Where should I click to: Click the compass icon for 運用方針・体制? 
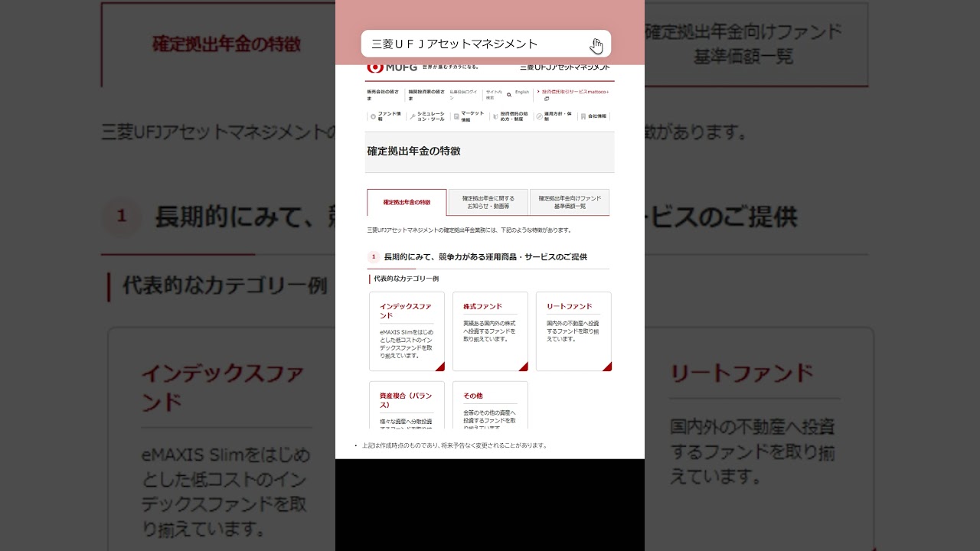click(x=539, y=116)
